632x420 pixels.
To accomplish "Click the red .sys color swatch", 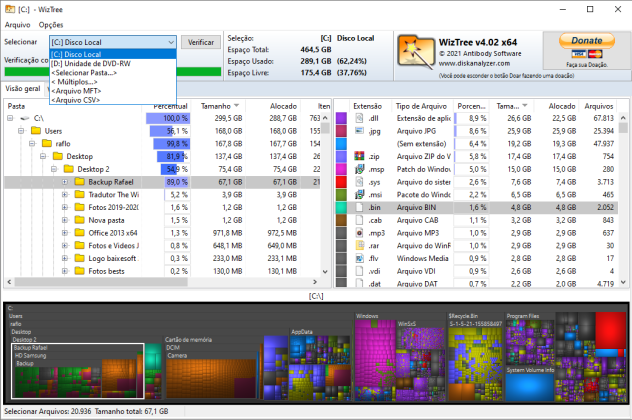I will pos(341,182).
